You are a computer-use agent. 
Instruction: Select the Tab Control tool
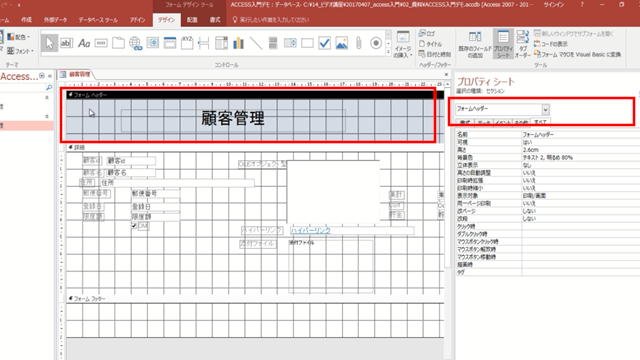(x=118, y=43)
